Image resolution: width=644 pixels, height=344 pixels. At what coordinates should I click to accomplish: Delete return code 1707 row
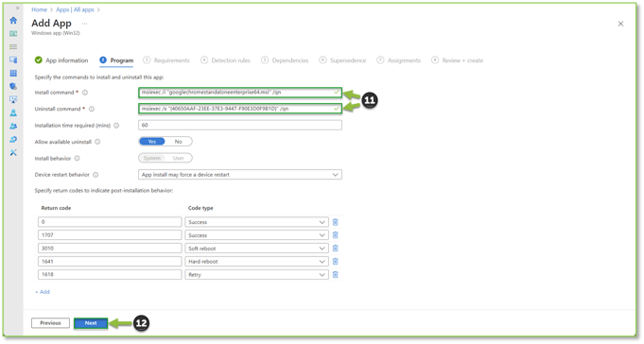pos(335,235)
